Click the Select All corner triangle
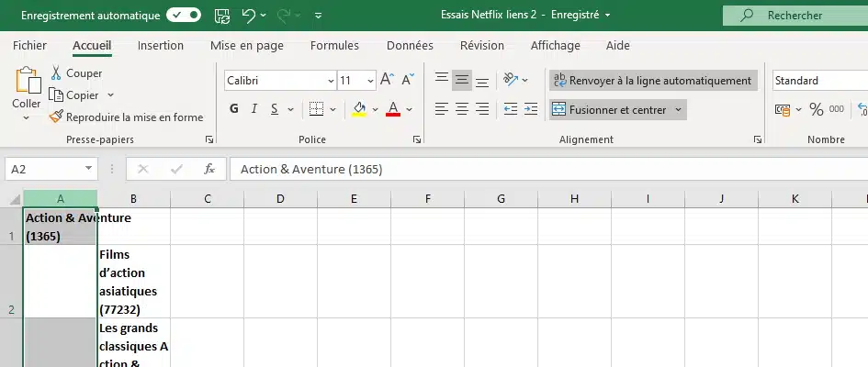The width and height of the screenshot is (868, 367). (15, 199)
